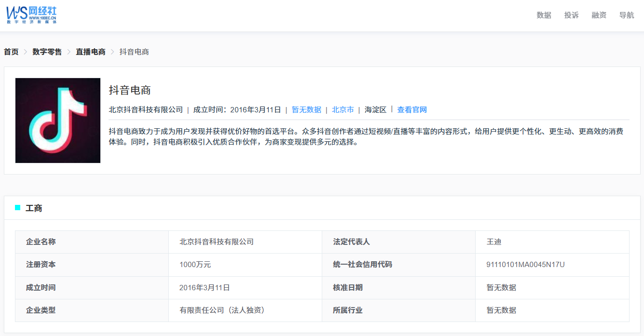Image resolution: width=644 pixels, height=336 pixels.
Task: Click the 北京市 city link
Action: click(343, 109)
